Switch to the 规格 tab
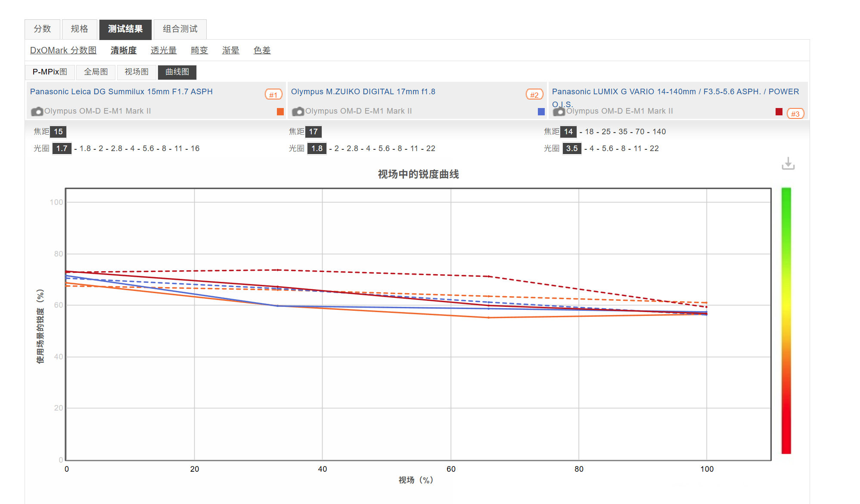The width and height of the screenshot is (860, 504). (x=79, y=29)
